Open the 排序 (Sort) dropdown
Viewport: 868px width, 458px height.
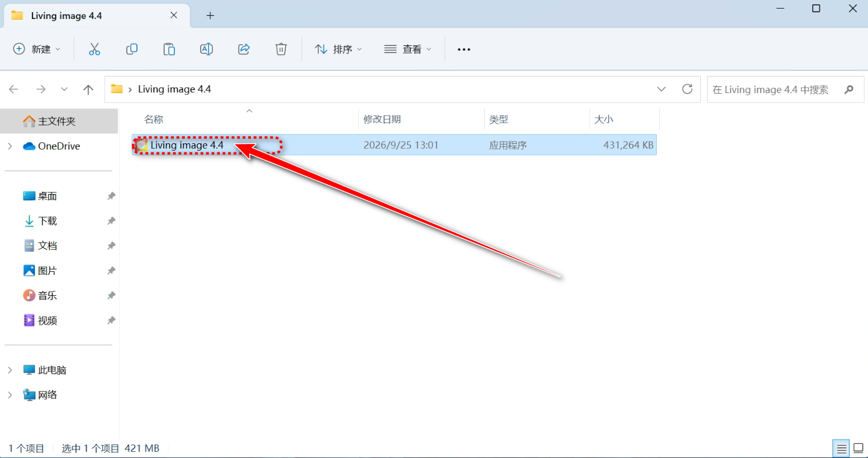[339, 49]
